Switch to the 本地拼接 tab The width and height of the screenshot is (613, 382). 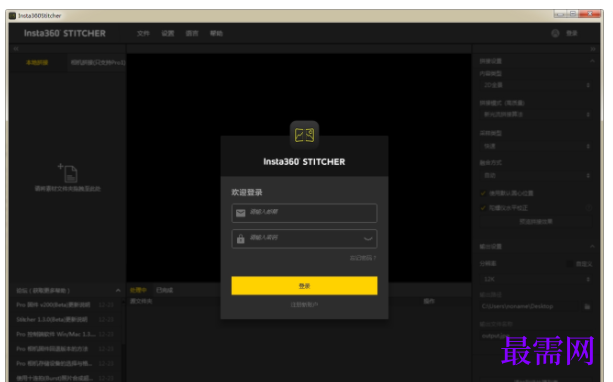(x=37, y=63)
